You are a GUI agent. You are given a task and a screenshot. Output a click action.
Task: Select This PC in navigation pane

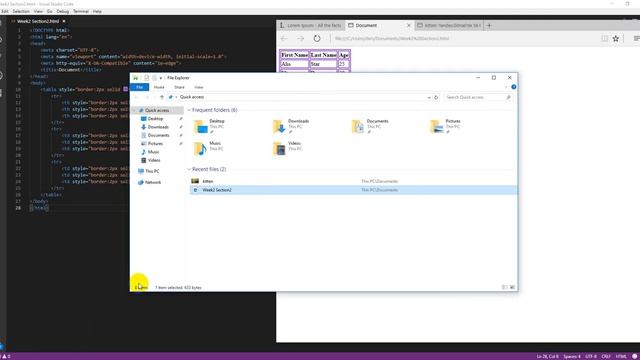[152, 171]
